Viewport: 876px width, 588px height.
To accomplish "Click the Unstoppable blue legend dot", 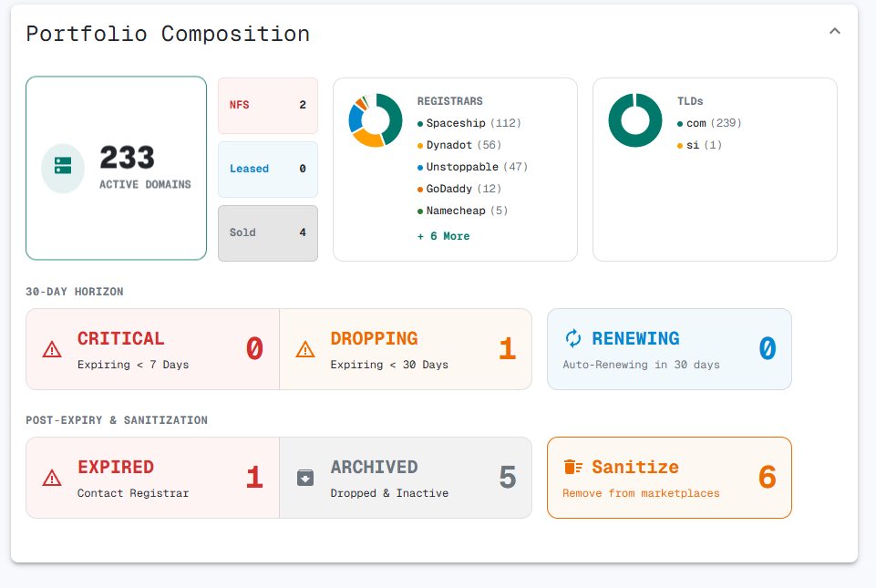I will (420, 168).
